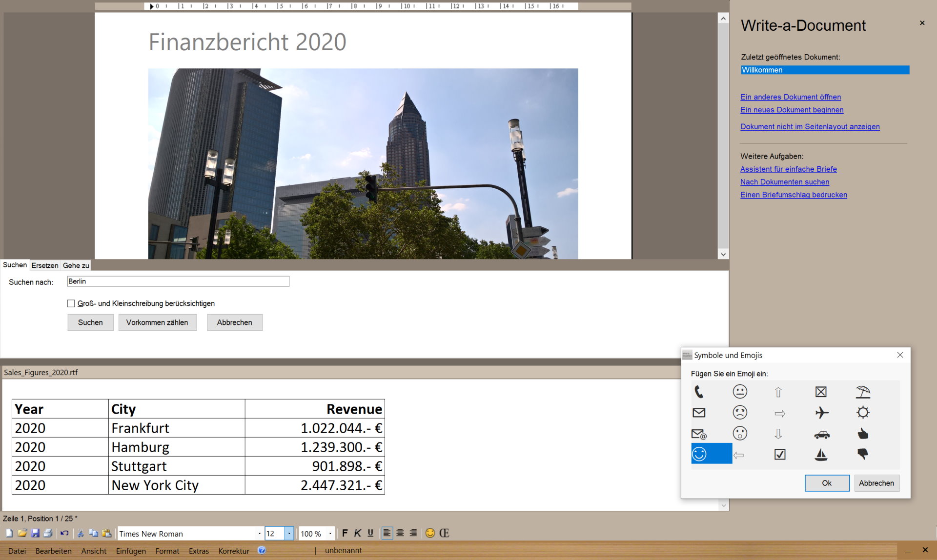Cut the selection using the scissors icon
Screen dimensions: 937x560
pyautogui.click(x=81, y=533)
